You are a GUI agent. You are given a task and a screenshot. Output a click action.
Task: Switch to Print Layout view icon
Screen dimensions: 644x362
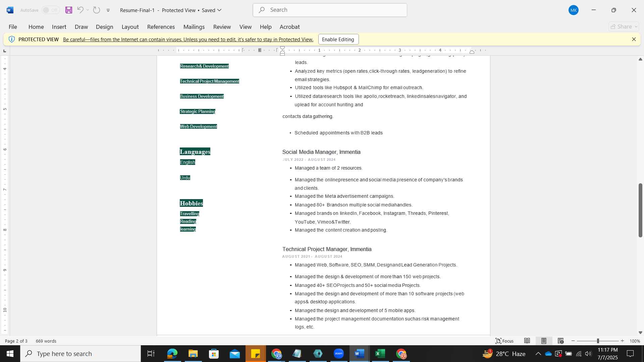[544, 341]
